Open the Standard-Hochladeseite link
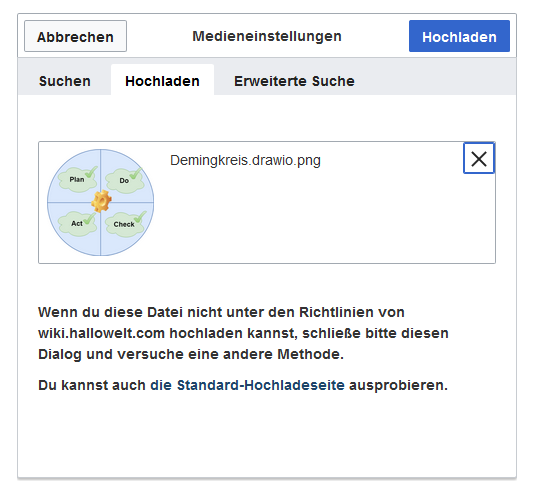Screen dimensions: 535x488 247,385
